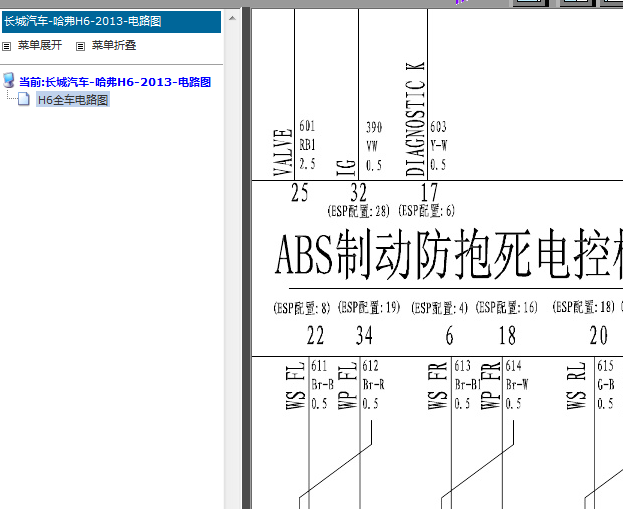The height and width of the screenshot is (509, 623).
Task: Click the 菜单展开 expand-menu link
Action: pyautogui.click(x=40, y=45)
